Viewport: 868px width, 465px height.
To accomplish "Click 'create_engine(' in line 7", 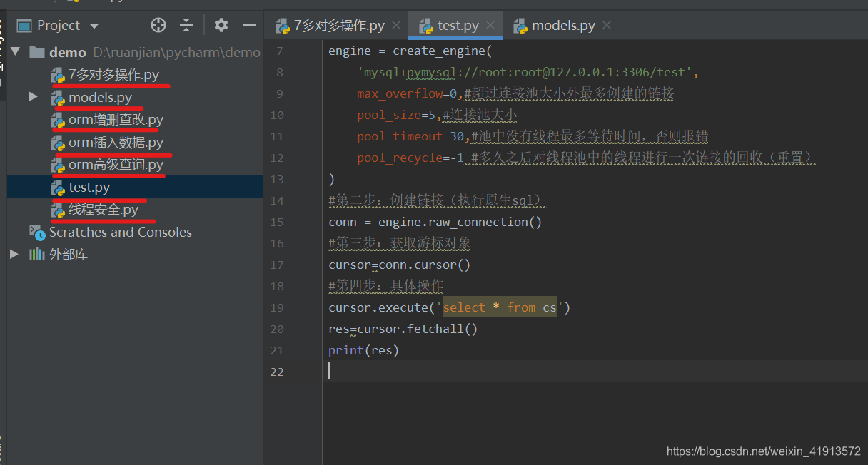I will pyautogui.click(x=443, y=51).
